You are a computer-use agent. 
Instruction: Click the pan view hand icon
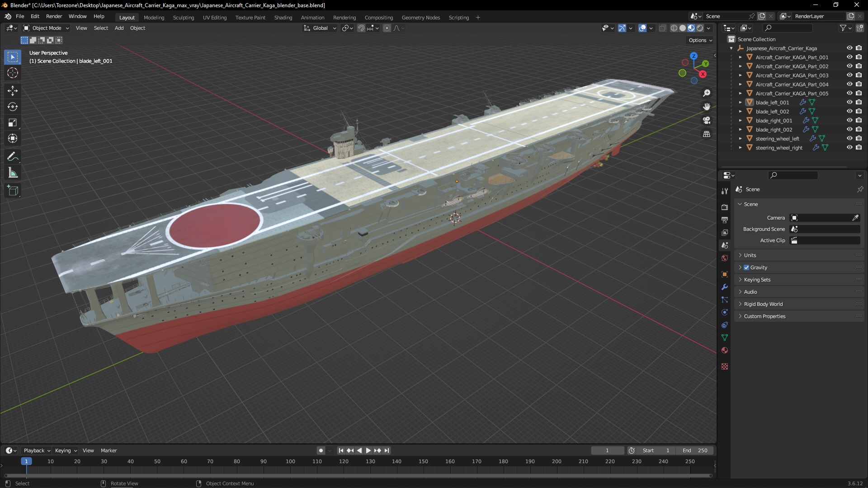tap(707, 107)
